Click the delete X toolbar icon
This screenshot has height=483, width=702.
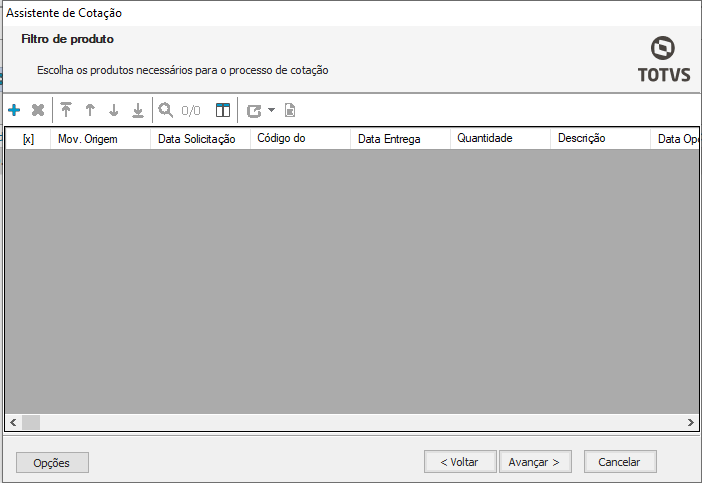pos(38,110)
